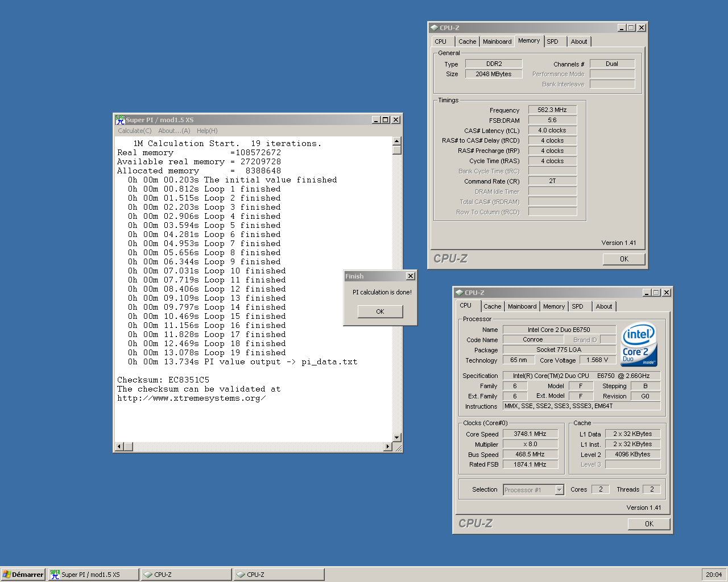Click the Super PI title bar icon
This screenshot has height=582, width=728.
click(120, 120)
